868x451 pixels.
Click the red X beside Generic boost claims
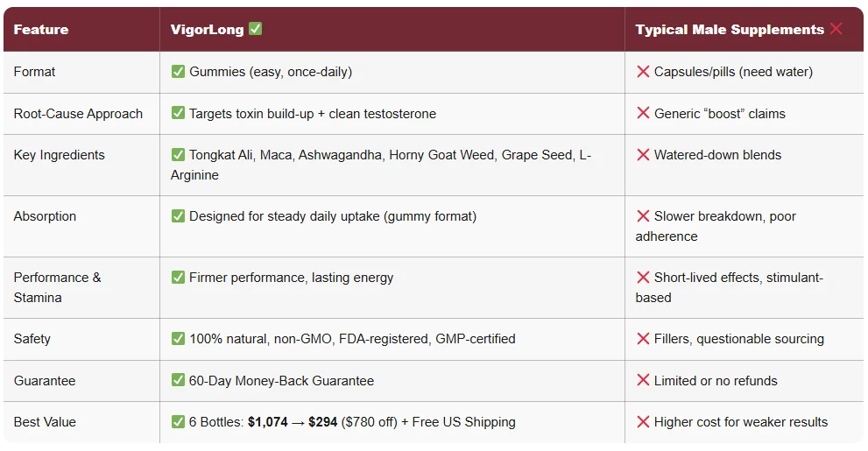(x=643, y=114)
